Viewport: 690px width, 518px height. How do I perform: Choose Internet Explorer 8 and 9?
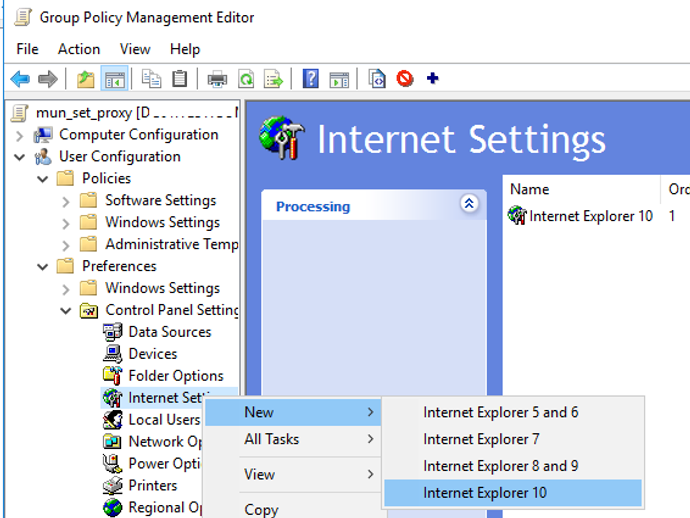pyautogui.click(x=513, y=466)
